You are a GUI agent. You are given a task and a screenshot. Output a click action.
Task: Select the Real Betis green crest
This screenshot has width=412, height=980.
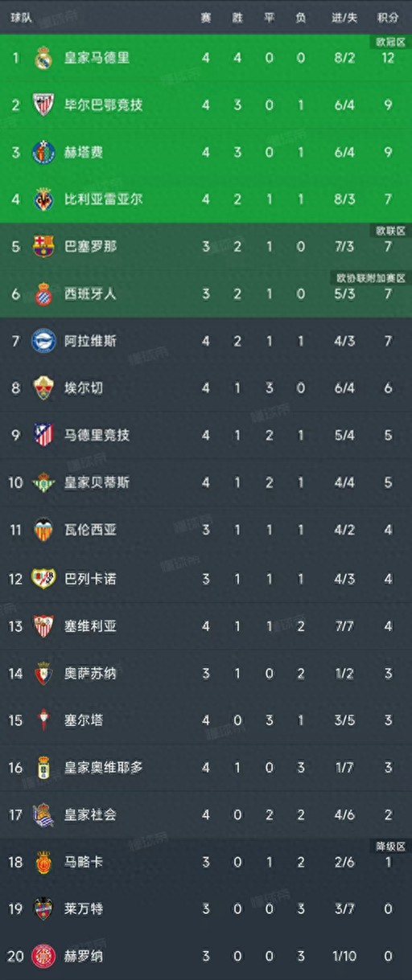point(43,483)
